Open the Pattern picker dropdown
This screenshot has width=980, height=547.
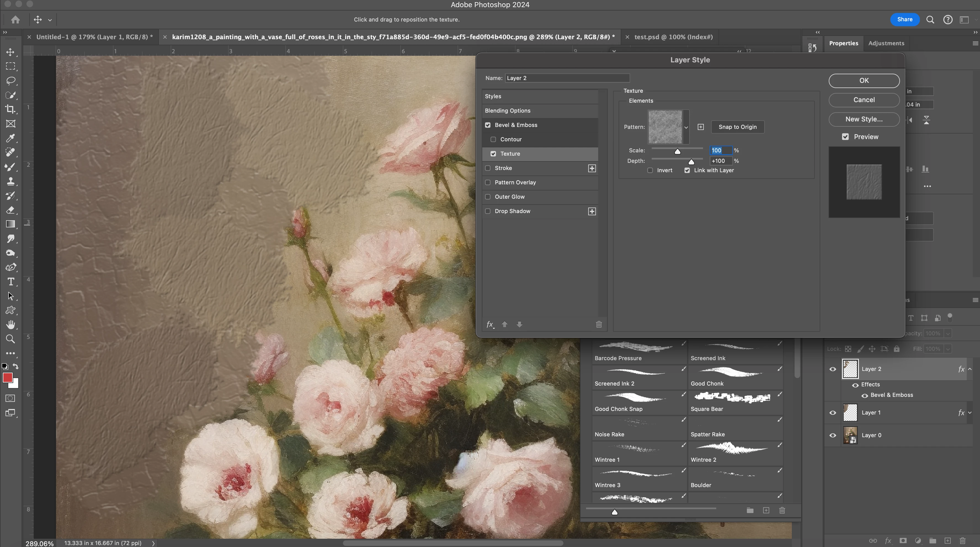(686, 127)
